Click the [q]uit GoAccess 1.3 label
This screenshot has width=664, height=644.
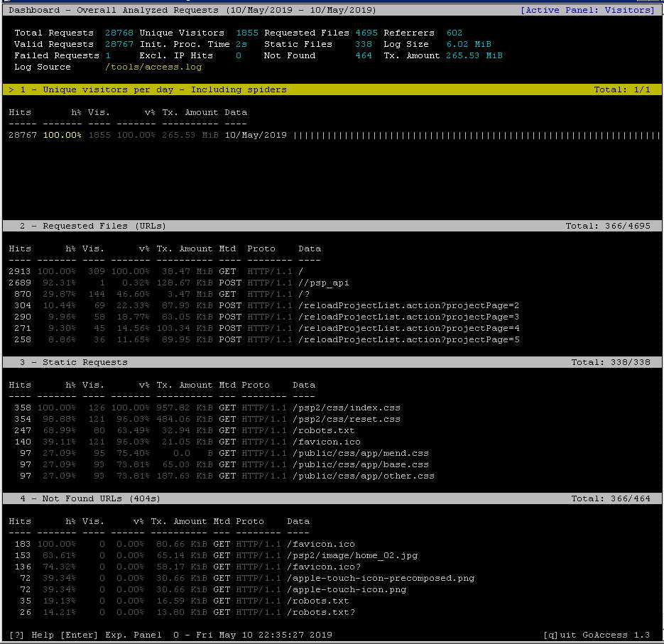click(x=597, y=635)
